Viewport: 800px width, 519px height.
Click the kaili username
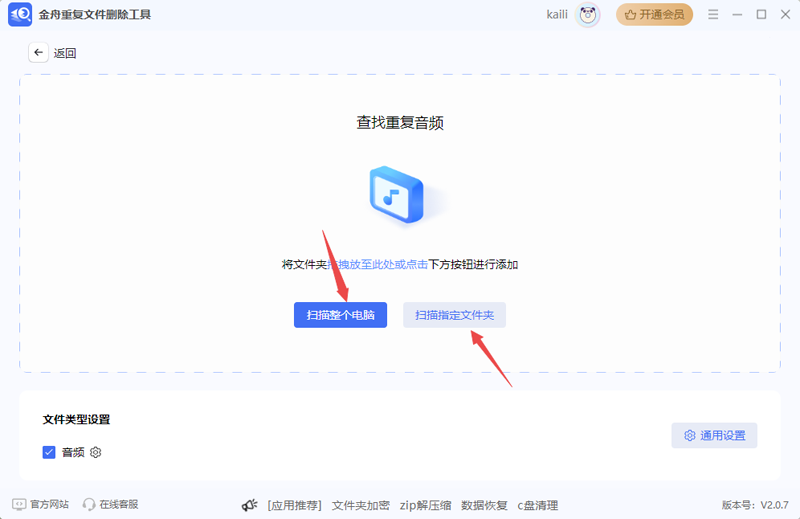click(557, 15)
